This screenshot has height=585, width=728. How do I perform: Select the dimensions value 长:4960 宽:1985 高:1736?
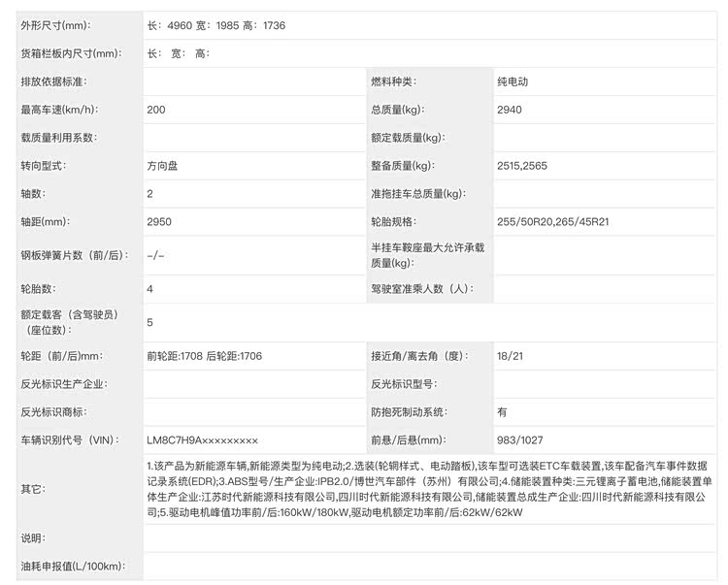(x=215, y=25)
